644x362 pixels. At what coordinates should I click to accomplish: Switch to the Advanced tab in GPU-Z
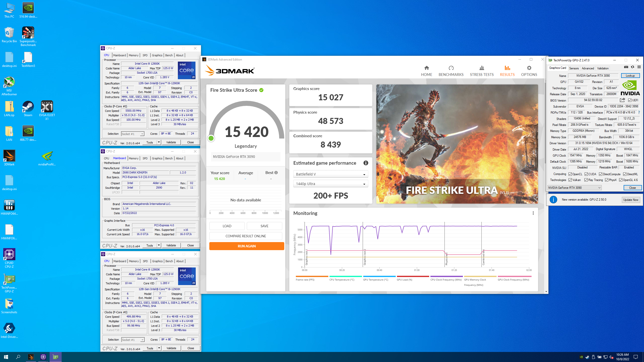pyautogui.click(x=588, y=68)
